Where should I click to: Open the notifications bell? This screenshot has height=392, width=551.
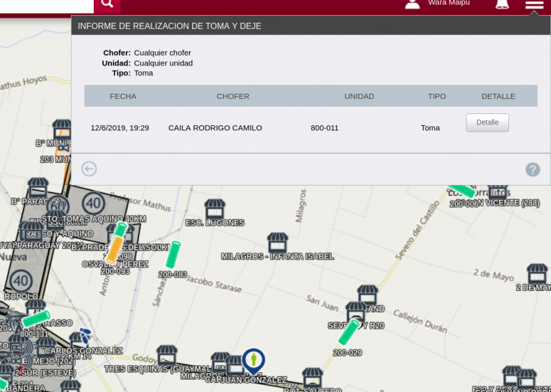click(x=502, y=5)
